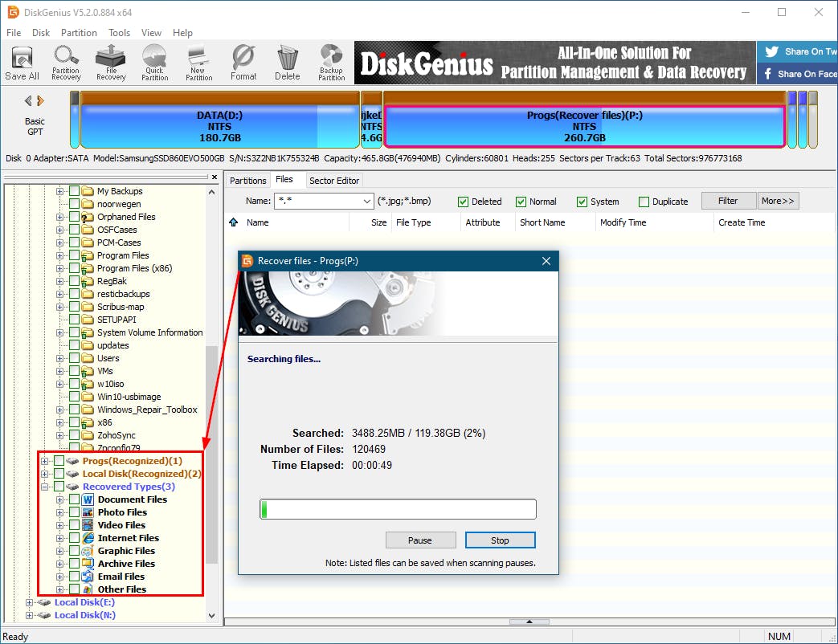Expand the Local Disk(Recognized)(2) node
The width and height of the screenshot is (838, 644).
44,474
